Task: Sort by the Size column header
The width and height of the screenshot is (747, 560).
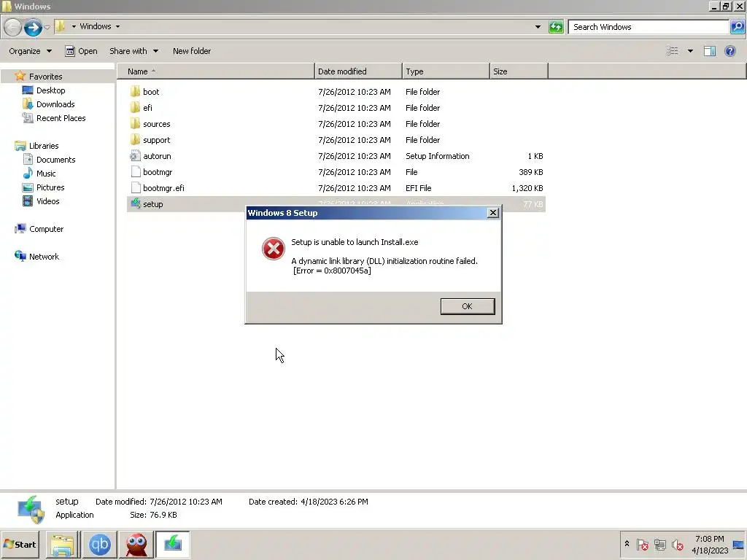Action: (x=519, y=71)
